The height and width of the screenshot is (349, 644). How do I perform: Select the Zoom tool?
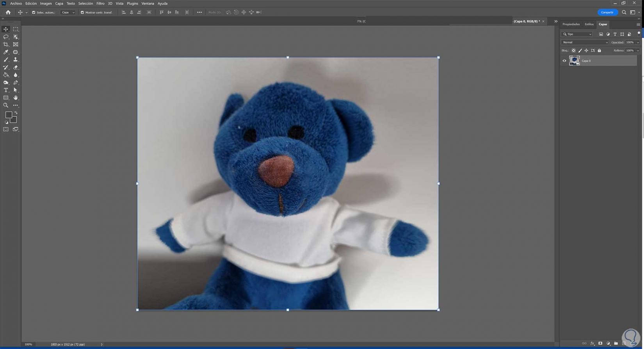pos(6,105)
